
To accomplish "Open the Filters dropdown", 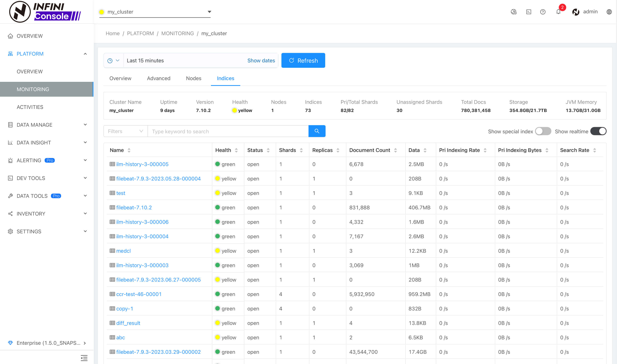I will pyautogui.click(x=126, y=131).
